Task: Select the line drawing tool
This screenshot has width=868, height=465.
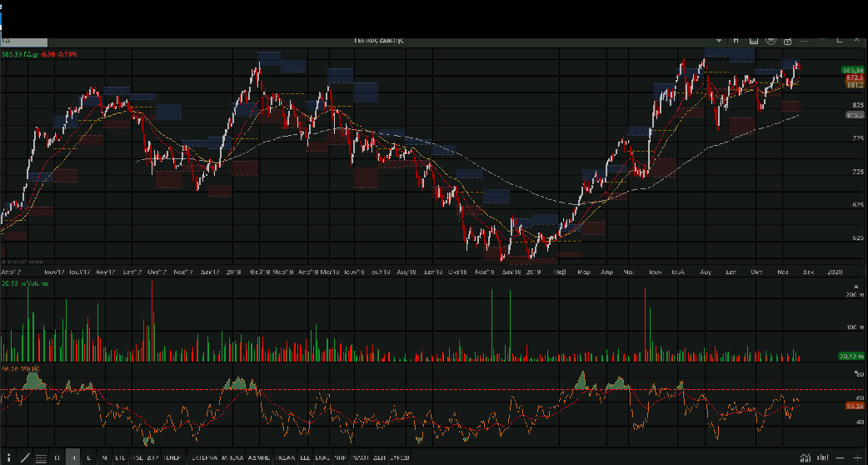Action: [x=24, y=457]
